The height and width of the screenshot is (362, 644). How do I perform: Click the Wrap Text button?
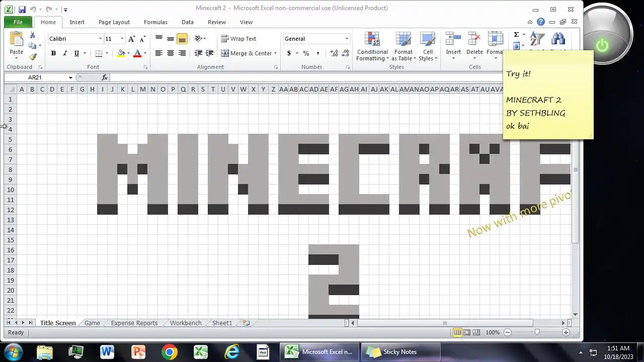point(238,39)
